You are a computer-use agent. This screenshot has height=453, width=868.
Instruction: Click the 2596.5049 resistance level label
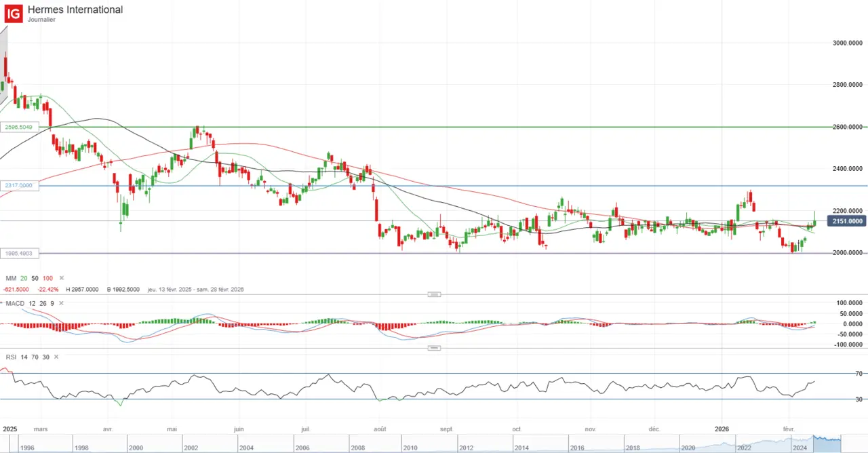[19, 127]
